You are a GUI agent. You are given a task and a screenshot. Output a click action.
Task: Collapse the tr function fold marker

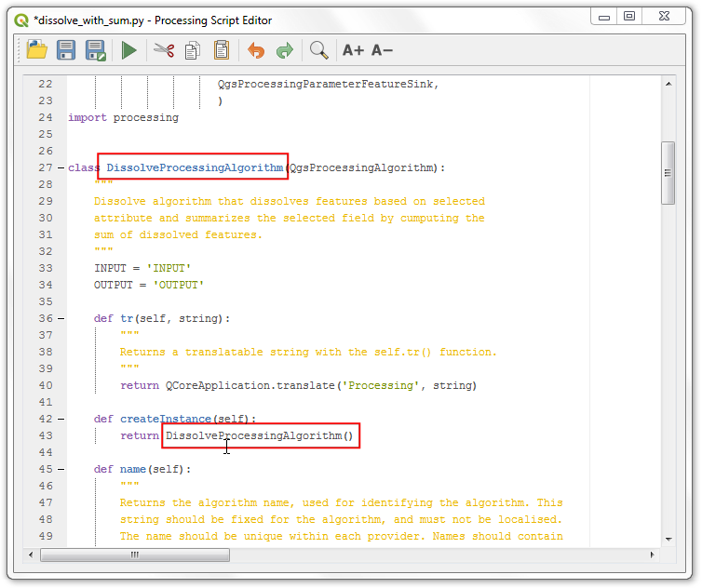click(61, 318)
